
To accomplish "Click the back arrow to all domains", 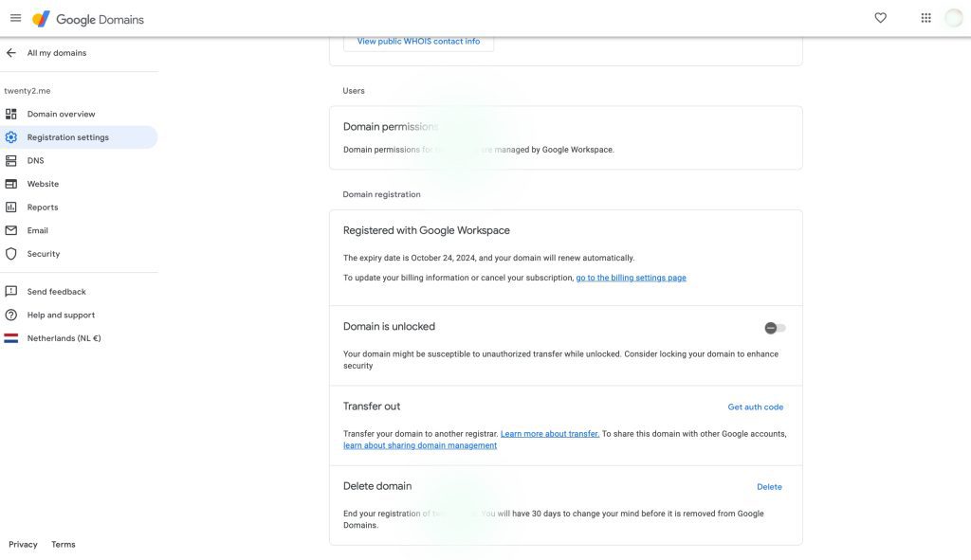I will [x=11, y=53].
